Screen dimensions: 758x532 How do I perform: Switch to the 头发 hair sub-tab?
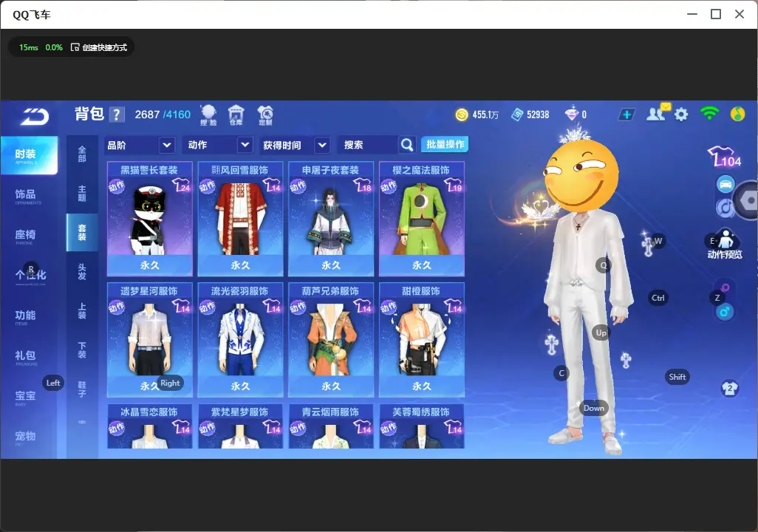click(82, 272)
